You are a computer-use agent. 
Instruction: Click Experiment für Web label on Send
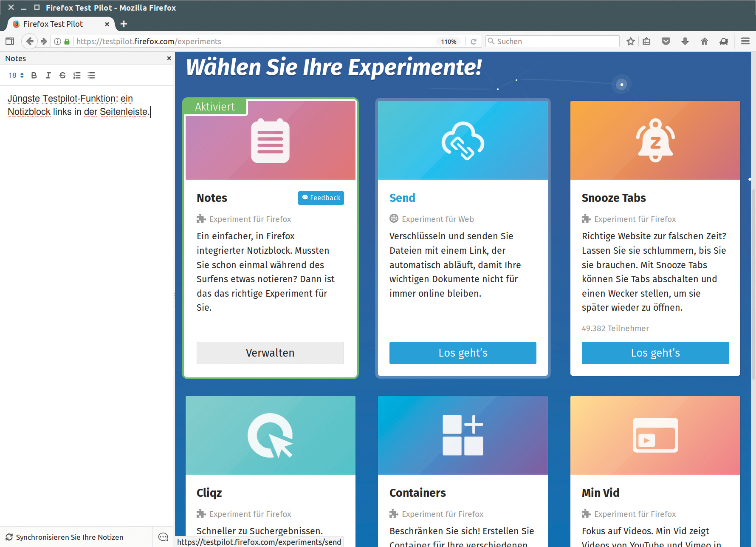(438, 219)
